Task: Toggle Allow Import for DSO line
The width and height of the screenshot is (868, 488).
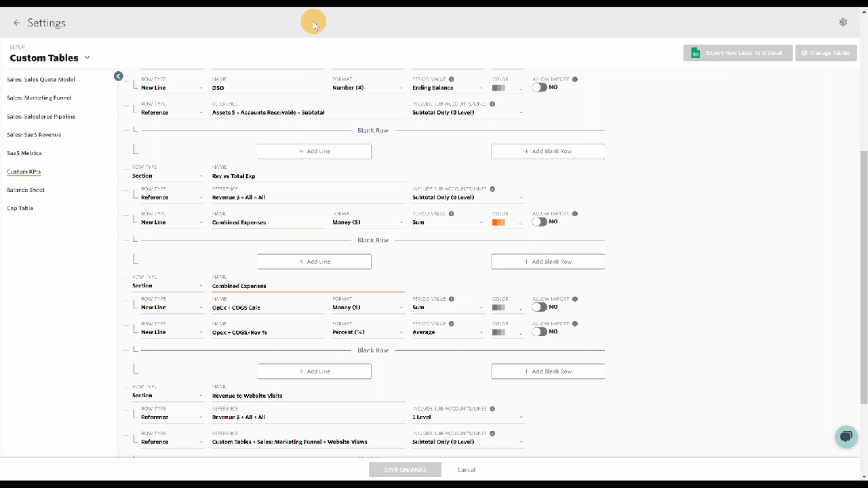Action: 539,87
